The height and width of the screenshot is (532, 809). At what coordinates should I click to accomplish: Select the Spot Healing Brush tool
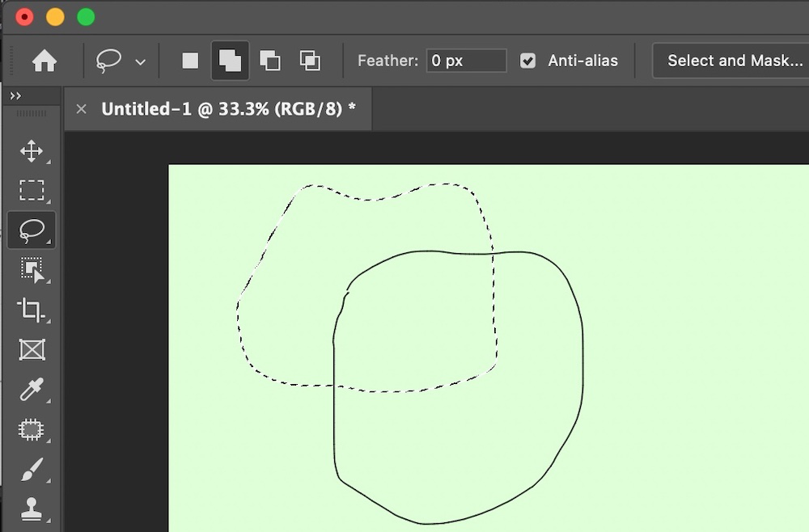(x=32, y=429)
